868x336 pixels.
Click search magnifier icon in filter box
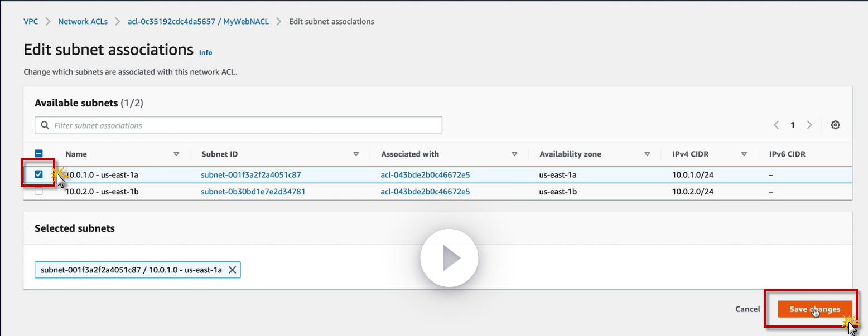[45, 125]
